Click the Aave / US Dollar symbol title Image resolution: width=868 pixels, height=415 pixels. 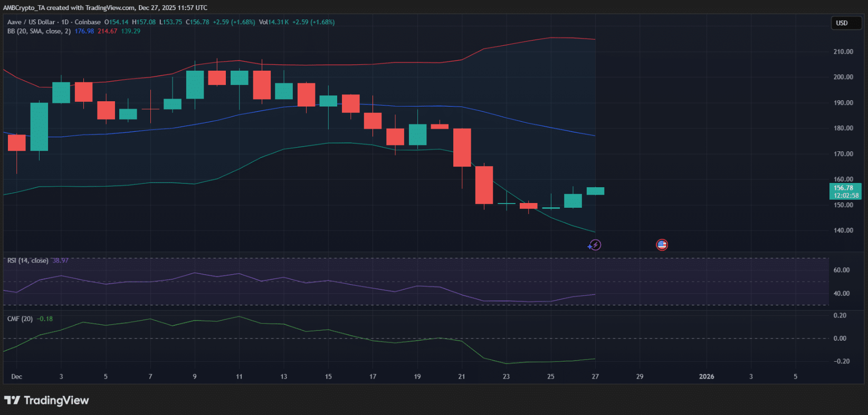tap(31, 22)
